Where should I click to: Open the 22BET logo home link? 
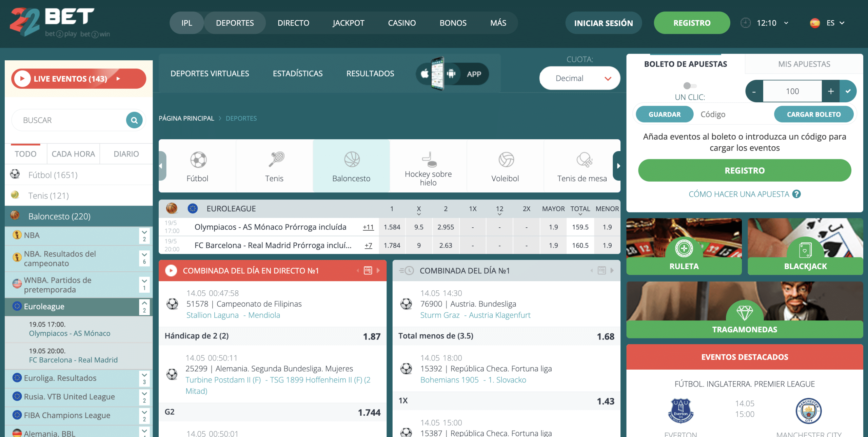click(x=60, y=22)
